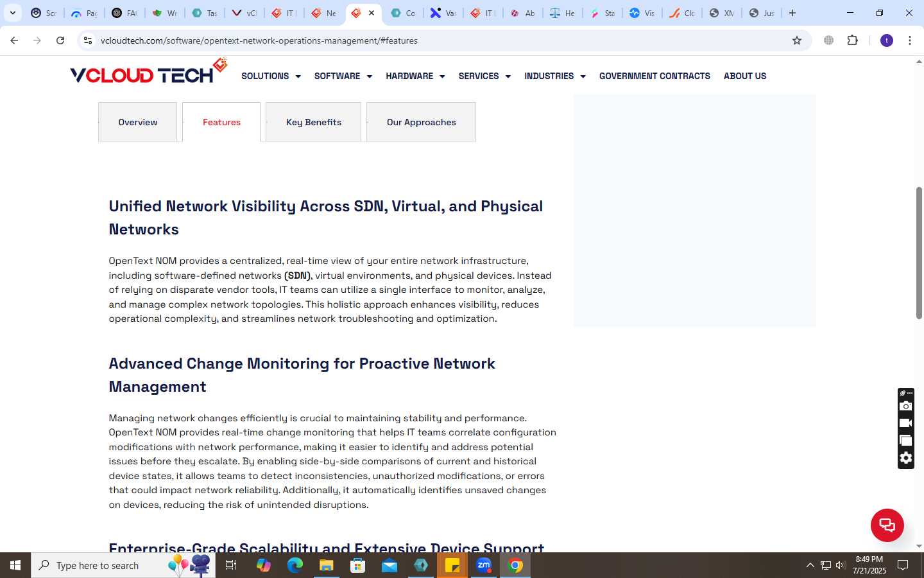The image size is (924, 578).
Task: Open the notification center icon
Action: point(902,565)
